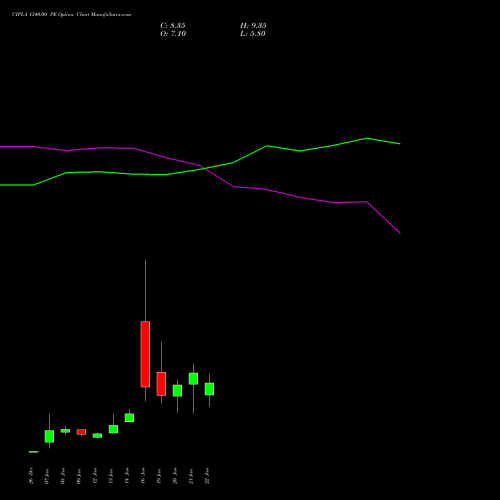Screen dimensions: 500x500
Task: Select the green candle for 13 Jan
Action: click(x=113, y=429)
